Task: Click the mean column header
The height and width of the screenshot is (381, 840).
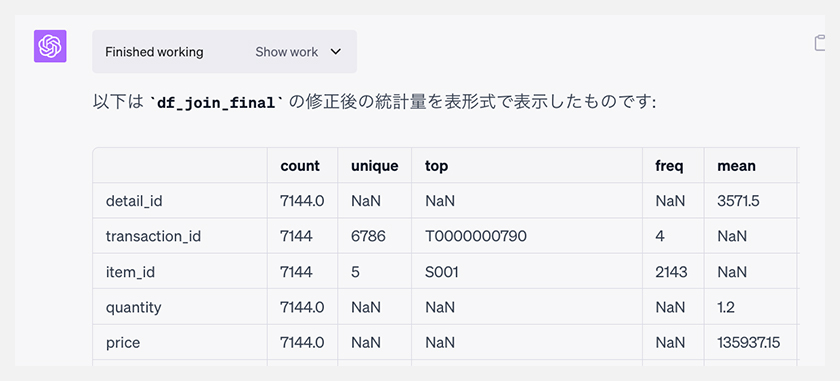Action: click(737, 166)
